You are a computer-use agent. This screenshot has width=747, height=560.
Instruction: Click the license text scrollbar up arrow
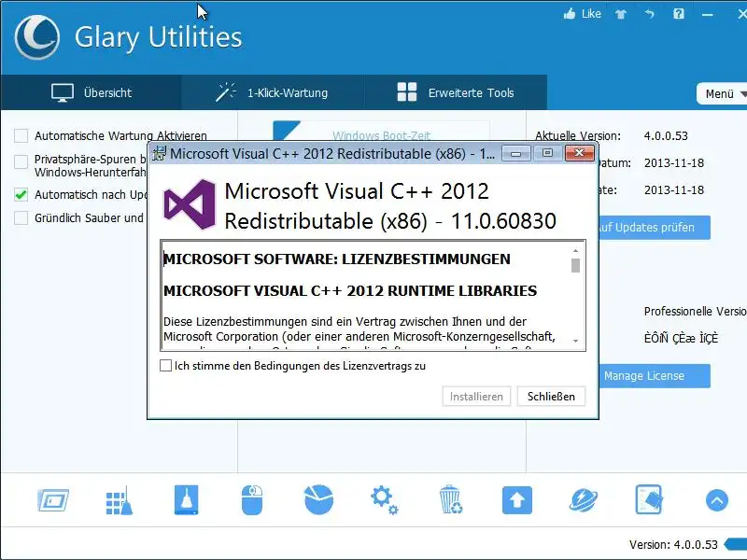click(575, 250)
